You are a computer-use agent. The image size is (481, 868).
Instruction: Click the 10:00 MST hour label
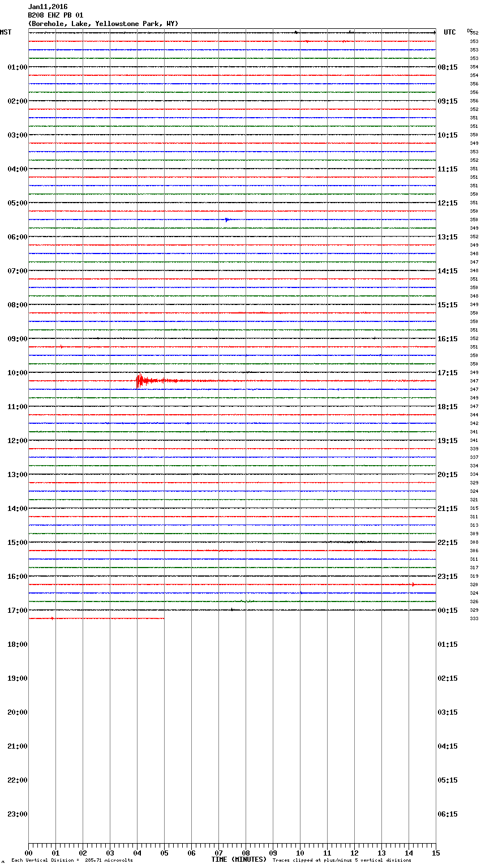(18, 373)
